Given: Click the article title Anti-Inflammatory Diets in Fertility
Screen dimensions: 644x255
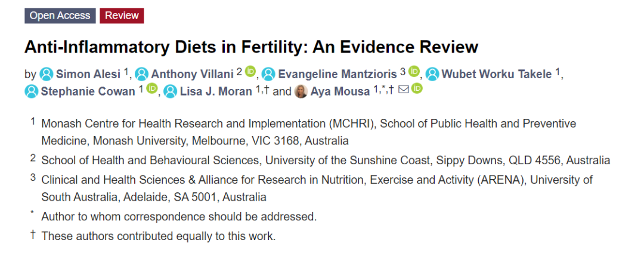Looking at the screenshot, I should 251,47.
